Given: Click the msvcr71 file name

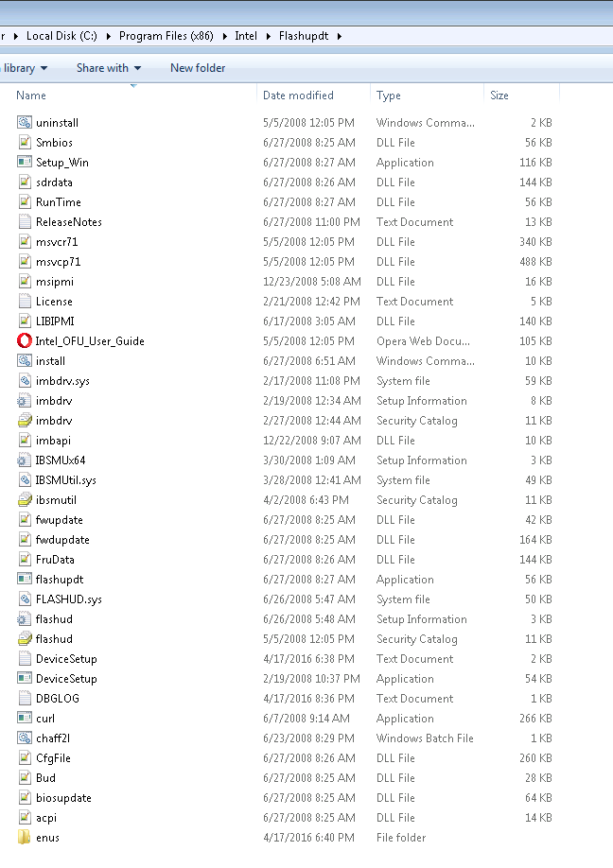Looking at the screenshot, I should pyautogui.click(x=57, y=242).
